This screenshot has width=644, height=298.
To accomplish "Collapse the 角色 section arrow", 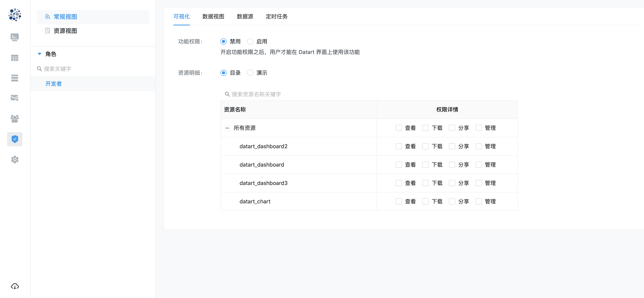I will point(40,54).
